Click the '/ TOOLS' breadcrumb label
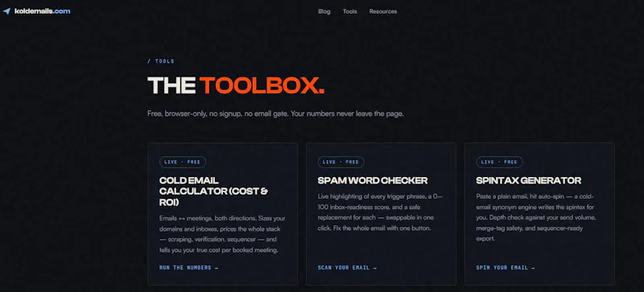The image size is (644, 292). pyautogui.click(x=161, y=61)
